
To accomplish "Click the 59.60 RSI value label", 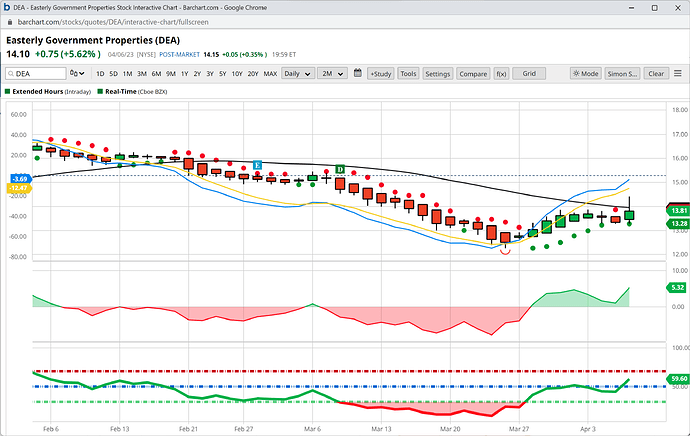I will [x=679, y=378].
